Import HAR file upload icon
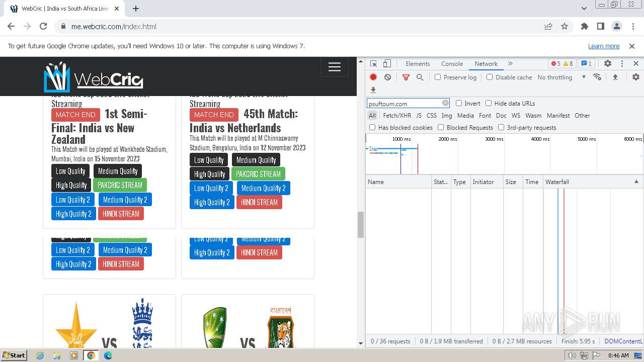Image resolution: width=644 pixels, height=362 pixels. (x=615, y=77)
